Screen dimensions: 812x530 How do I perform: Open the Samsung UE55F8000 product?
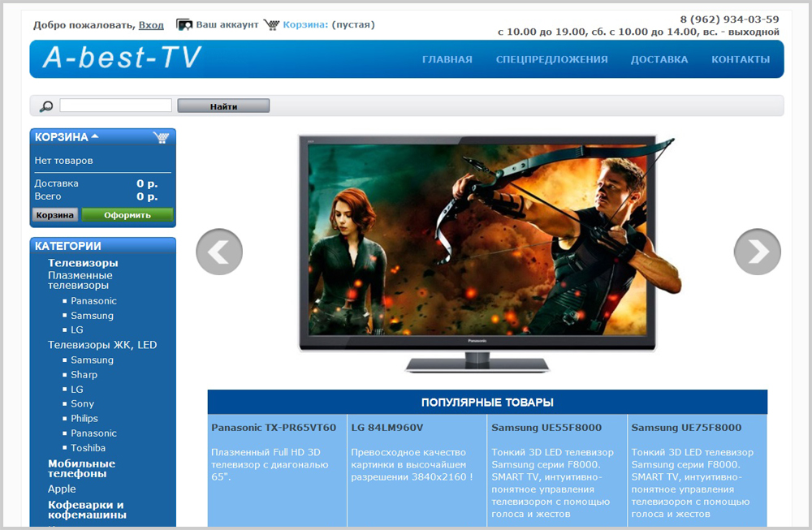coord(546,428)
